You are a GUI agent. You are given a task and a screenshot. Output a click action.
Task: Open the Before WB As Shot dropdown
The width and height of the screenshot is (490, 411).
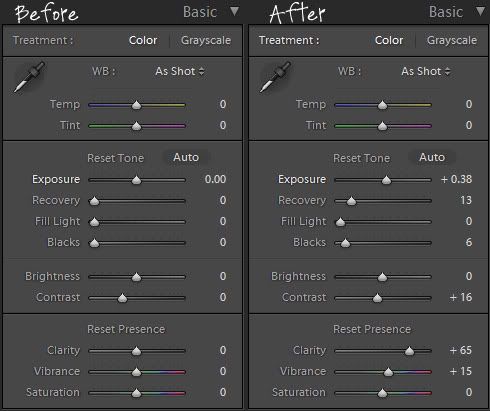pyautogui.click(x=180, y=71)
